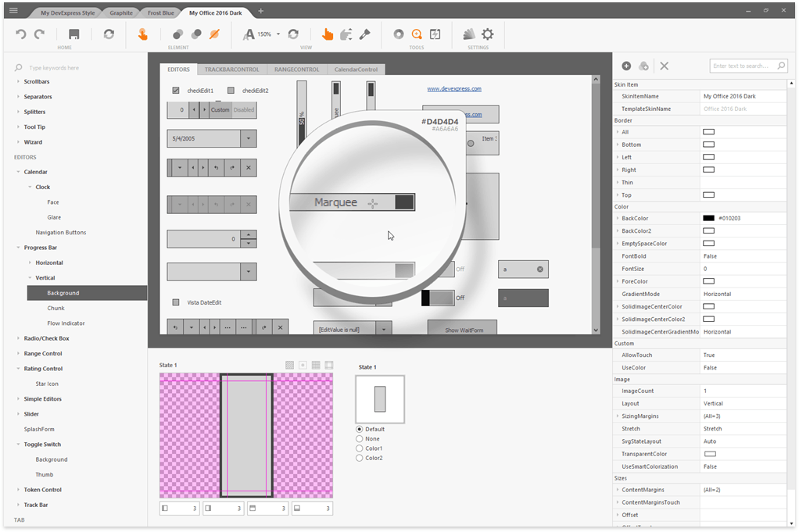Click the www.devexpress.com hyperlink
The width and height of the screenshot is (799, 532).
[454, 89]
